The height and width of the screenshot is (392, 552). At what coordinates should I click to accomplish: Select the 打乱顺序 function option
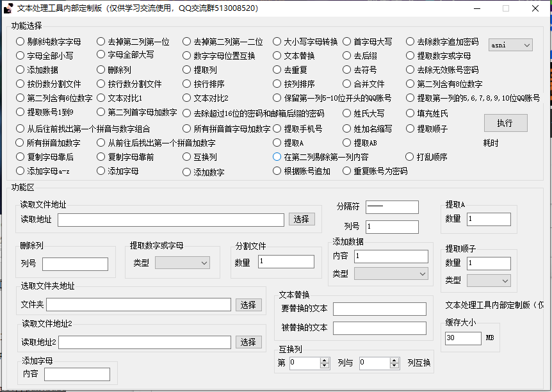coord(410,156)
